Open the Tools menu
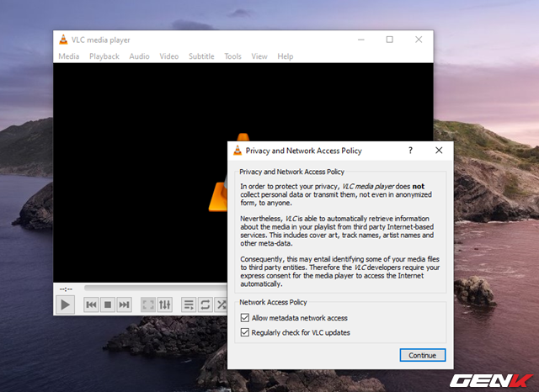Image resolution: width=539 pixels, height=392 pixels. 232,56
